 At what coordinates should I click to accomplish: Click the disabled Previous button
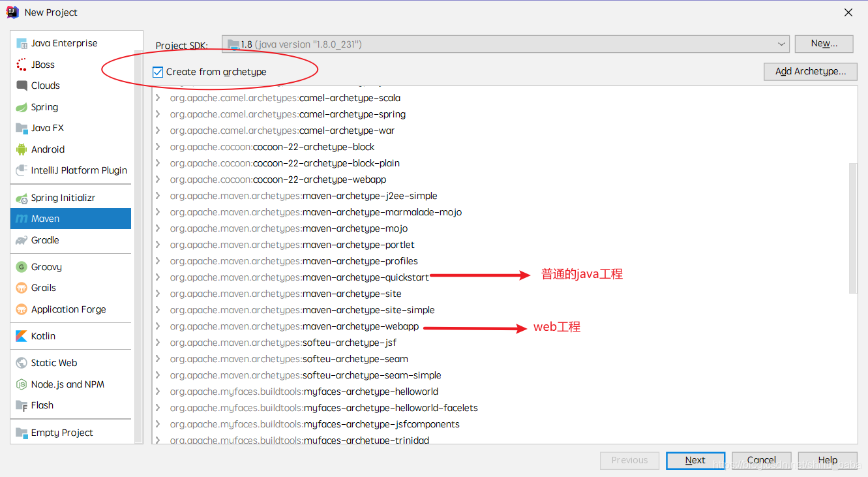click(629, 460)
